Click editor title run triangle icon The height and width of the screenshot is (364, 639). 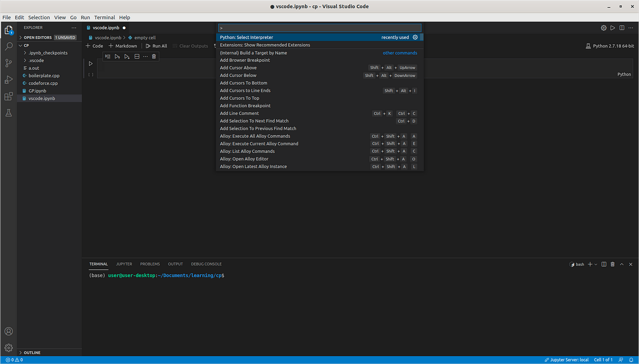point(613,28)
